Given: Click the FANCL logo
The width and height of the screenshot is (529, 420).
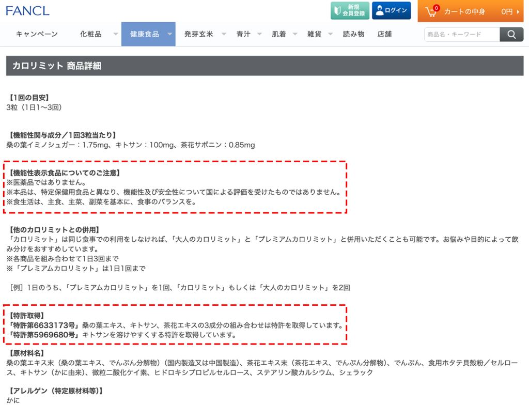Looking at the screenshot, I should pos(27,11).
